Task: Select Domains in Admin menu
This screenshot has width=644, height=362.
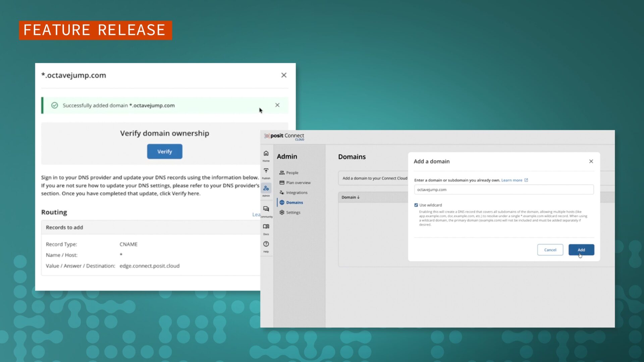Action: (294, 202)
